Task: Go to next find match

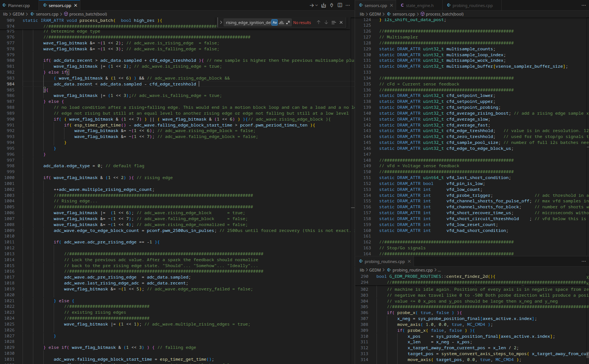Action: [326, 23]
